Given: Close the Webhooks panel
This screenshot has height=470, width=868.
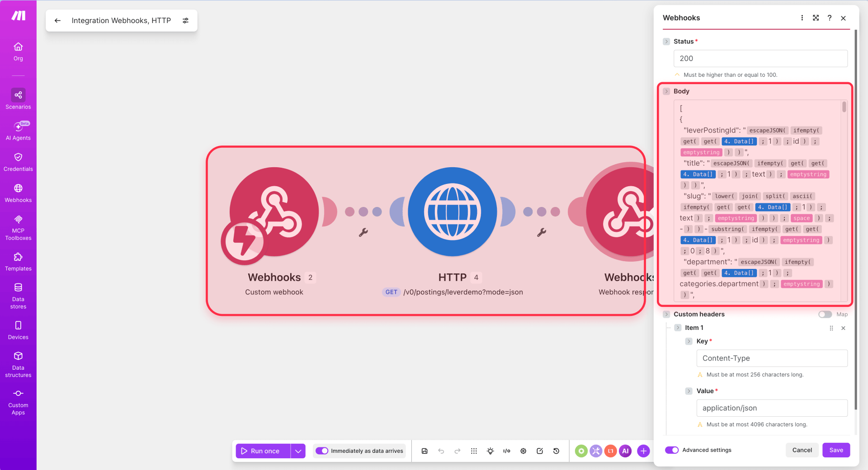Looking at the screenshot, I should pyautogui.click(x=843, y=18).
